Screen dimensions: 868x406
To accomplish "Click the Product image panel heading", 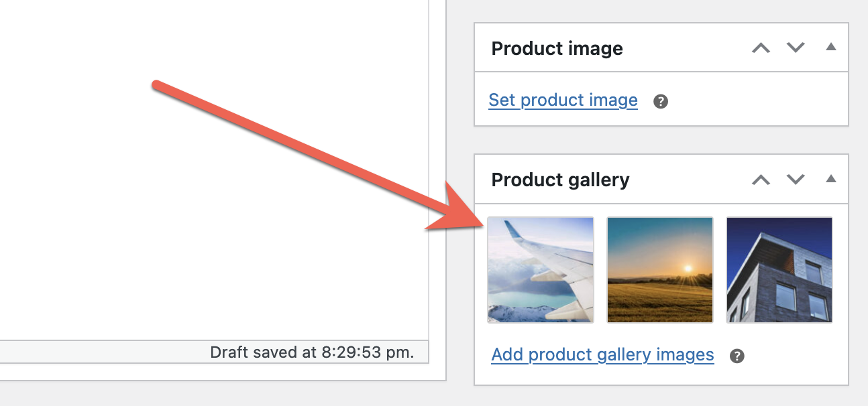I will 557,49.
